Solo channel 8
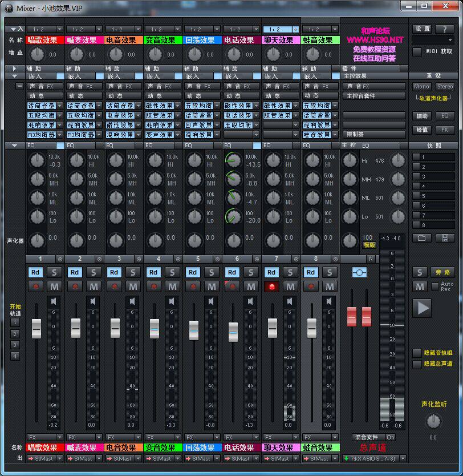Image resolution: width=463 pixels, height=476 pixels. tap(329, 272)
